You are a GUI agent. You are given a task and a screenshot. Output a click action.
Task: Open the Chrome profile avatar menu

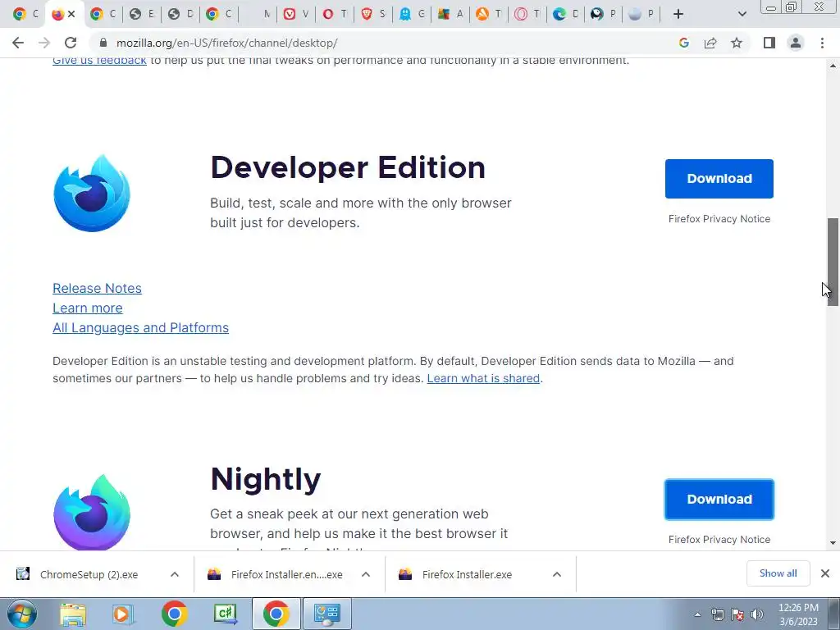coord(796,43)
